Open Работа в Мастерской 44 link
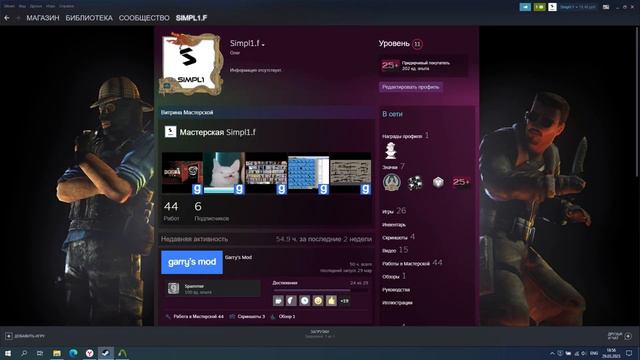 pyautogui.click(x=198, y=316)
